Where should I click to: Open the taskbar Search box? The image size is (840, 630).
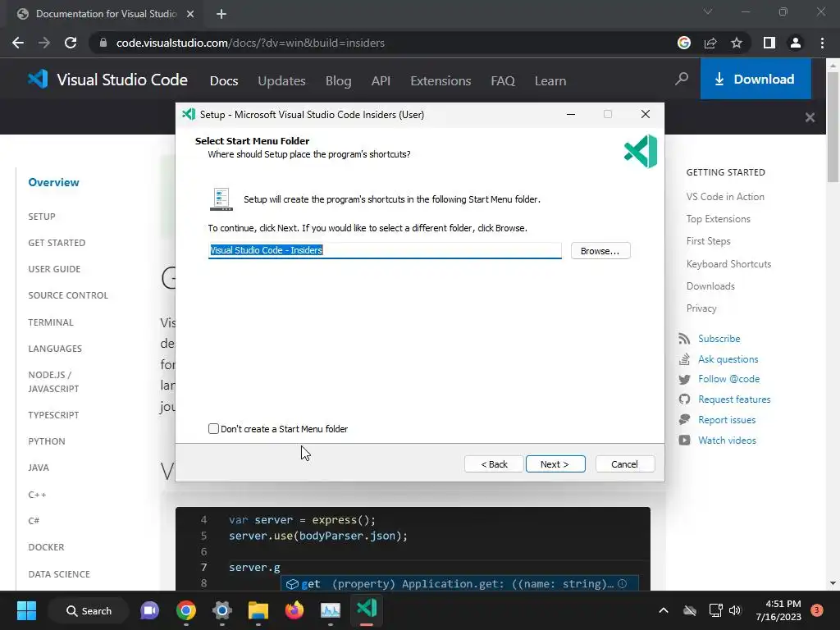[89, 610]
